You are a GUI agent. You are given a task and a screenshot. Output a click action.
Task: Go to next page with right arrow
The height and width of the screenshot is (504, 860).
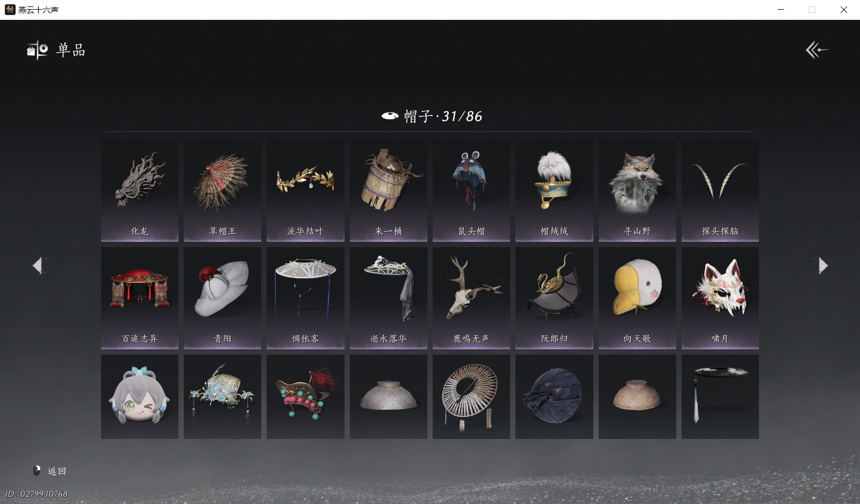click(x=822, y=265)
